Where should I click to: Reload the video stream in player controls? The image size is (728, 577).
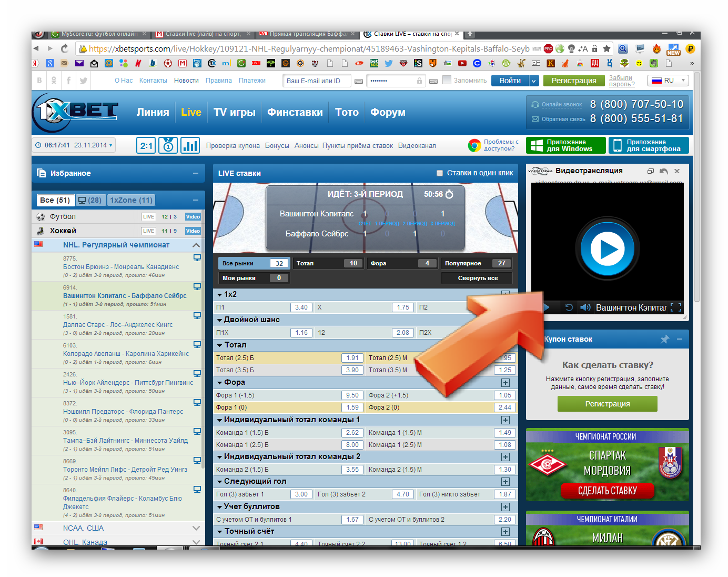pos(569,307)
